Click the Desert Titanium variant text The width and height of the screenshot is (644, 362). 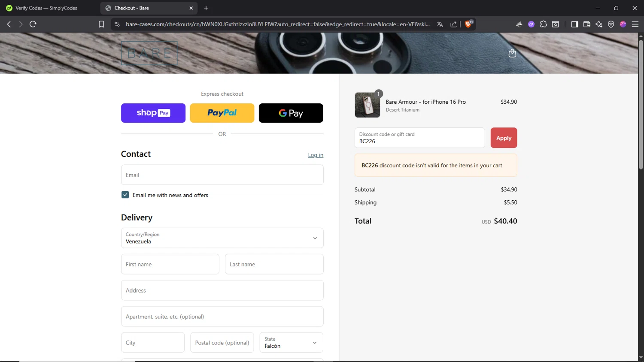[402, 110]
